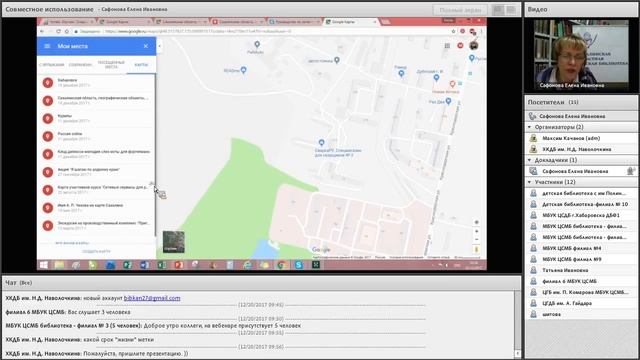Viewport: 640px width, 360px height.
Task: Switch to the "Карты" tab
Action: (x=141, y=65)
